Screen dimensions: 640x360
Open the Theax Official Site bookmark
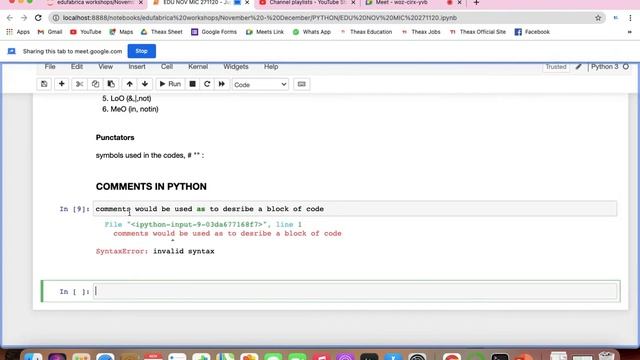pos(478,32)
